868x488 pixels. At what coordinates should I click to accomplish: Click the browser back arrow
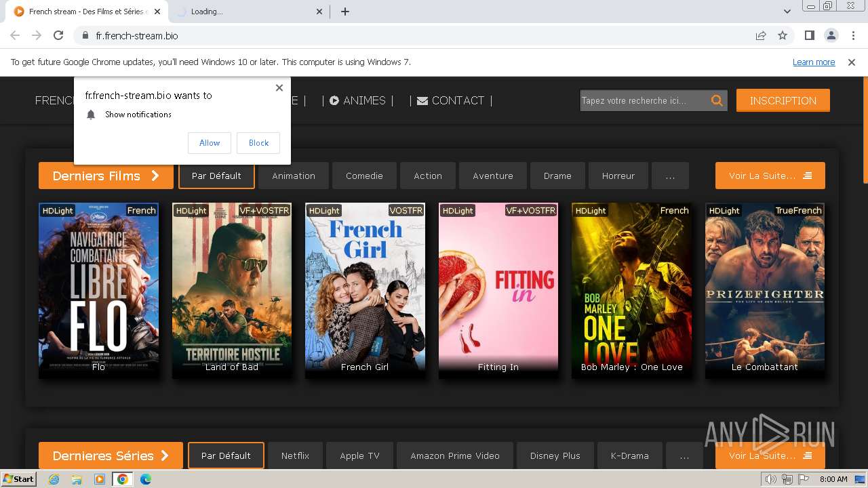click(x=15, y=35)
